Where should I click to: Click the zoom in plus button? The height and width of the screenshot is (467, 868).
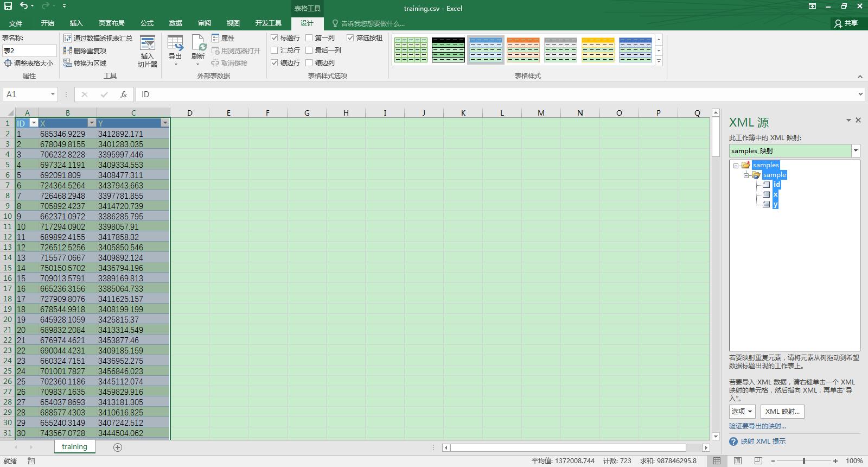tap(835, 461)
